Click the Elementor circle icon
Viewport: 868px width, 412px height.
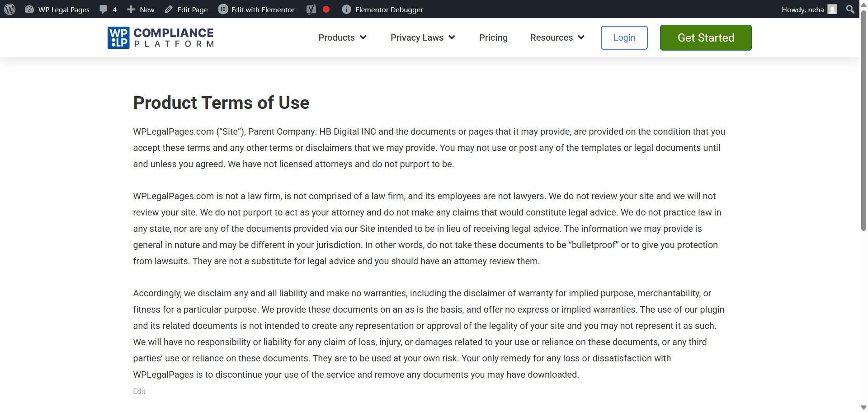[223, 9]
